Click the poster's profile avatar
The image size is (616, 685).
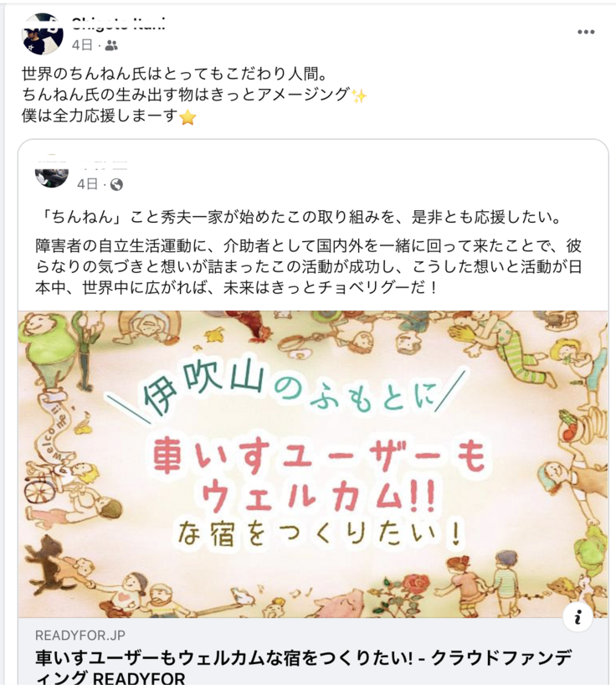coord(42,35)
